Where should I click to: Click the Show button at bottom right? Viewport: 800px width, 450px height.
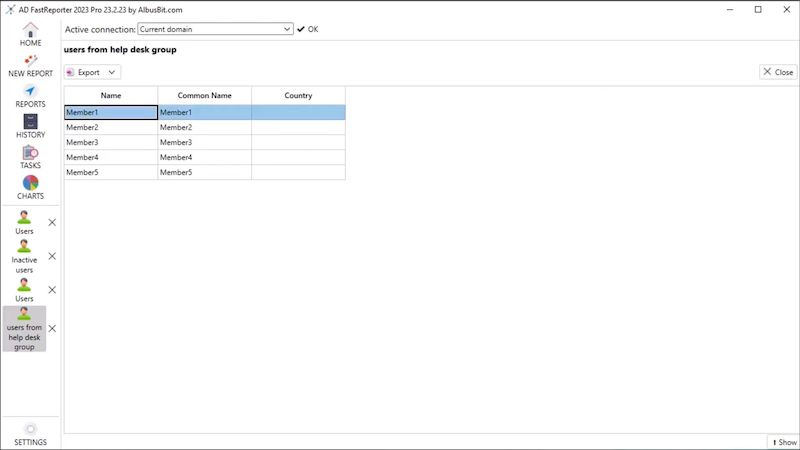point(784,442)
